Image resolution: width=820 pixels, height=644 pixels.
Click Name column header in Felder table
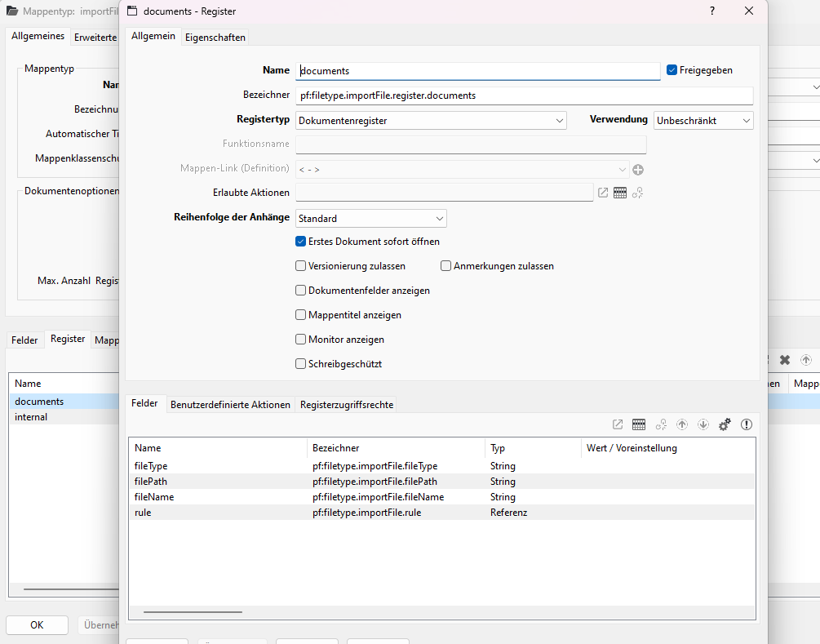point(218,448)
